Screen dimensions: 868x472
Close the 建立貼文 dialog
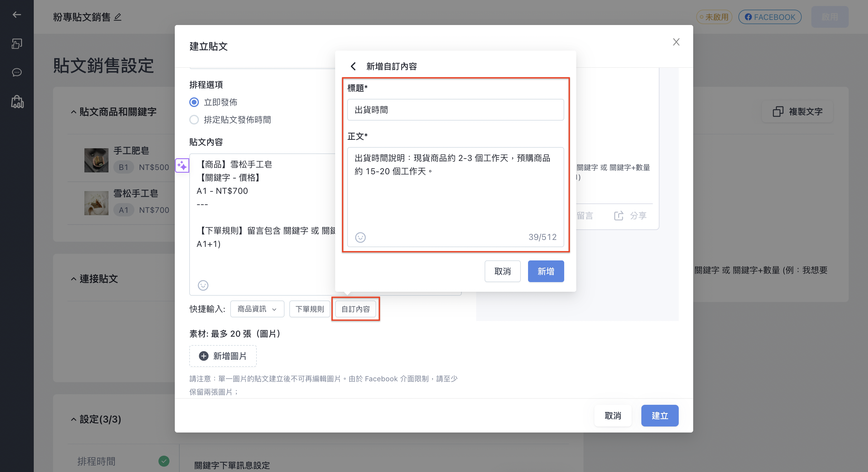(676, 42)
